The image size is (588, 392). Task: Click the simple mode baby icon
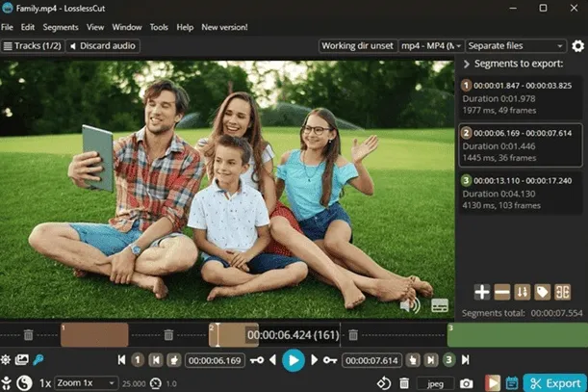7,383
